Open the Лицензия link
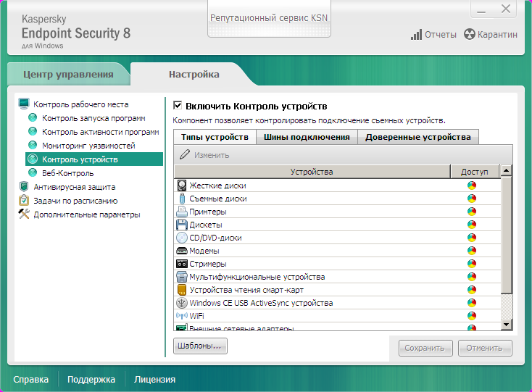This screenshot has height=392, width=532. [x=154, y=380]
